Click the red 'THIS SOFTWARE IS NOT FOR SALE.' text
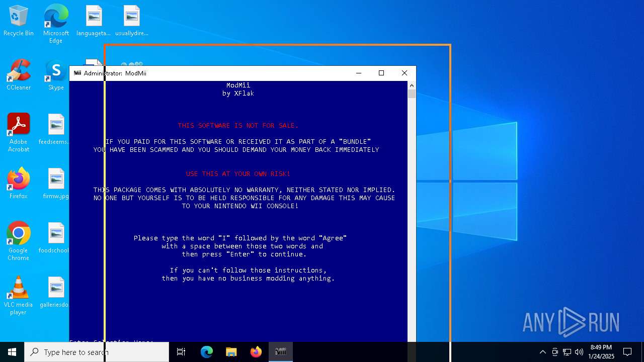644x362 pixels. [x=238, y=126]
